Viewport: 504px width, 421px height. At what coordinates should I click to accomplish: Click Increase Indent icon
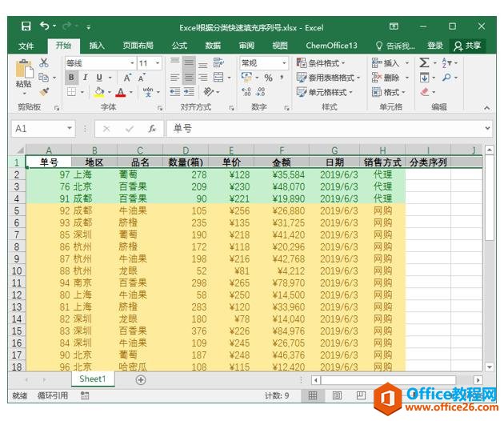tap(189, 92)
